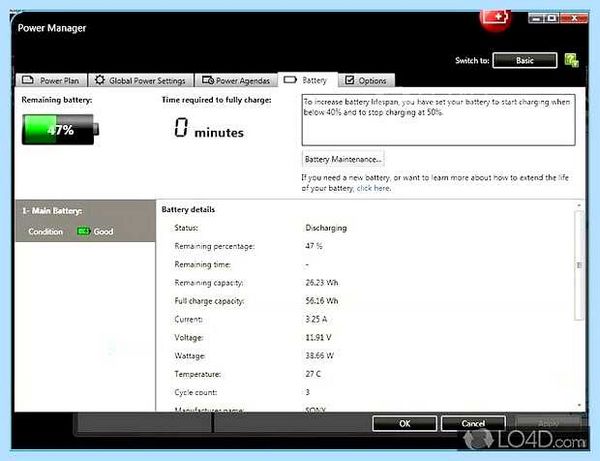
Task: Click the 47% remaining battery graphic
Action: (60, 130)
